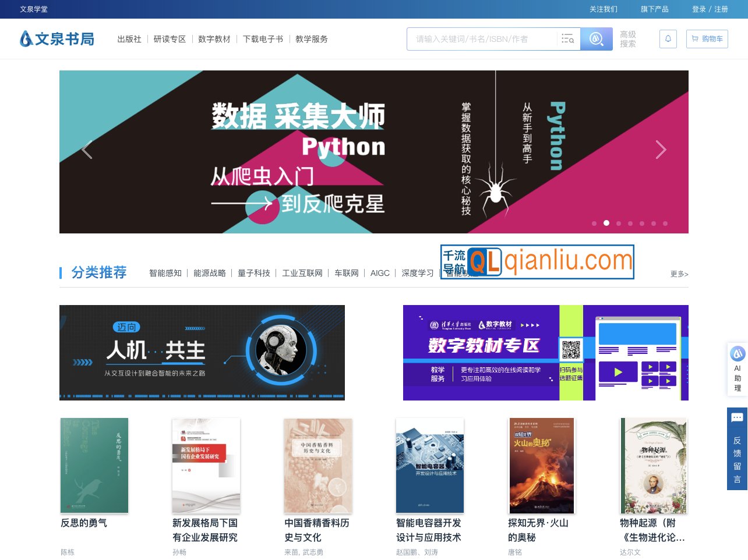This screenshot has width=748, height=560.
Task: Open the search filter list icon
Action: [567, 39]
